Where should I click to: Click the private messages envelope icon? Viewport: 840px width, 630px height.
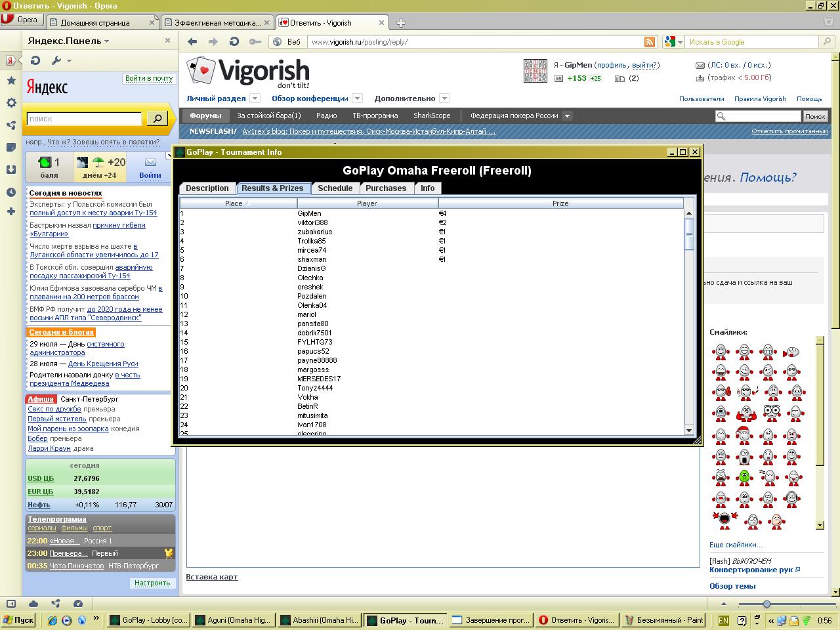[x=700, y=65]
